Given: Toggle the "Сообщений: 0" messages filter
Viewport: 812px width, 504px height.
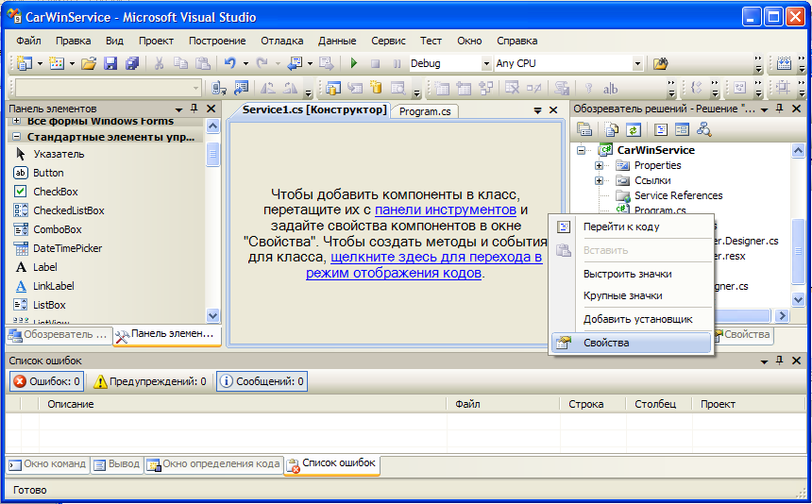Looking at the screenshot, I should click(x=262, y=381).
